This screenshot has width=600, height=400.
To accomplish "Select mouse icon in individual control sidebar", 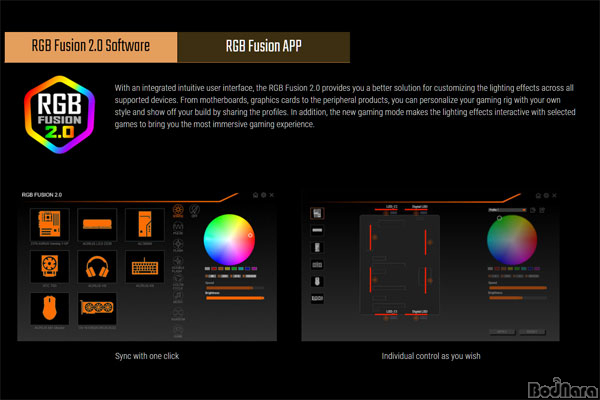I will click(x=317, y=281).
